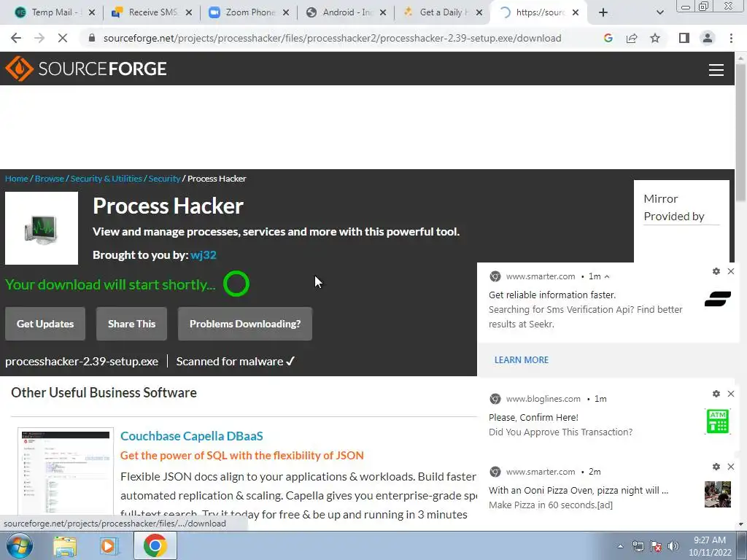Viewport: 747px width, 560px height.
Task: Click the Chrome taskbar icon
Action: coord(155,545)
